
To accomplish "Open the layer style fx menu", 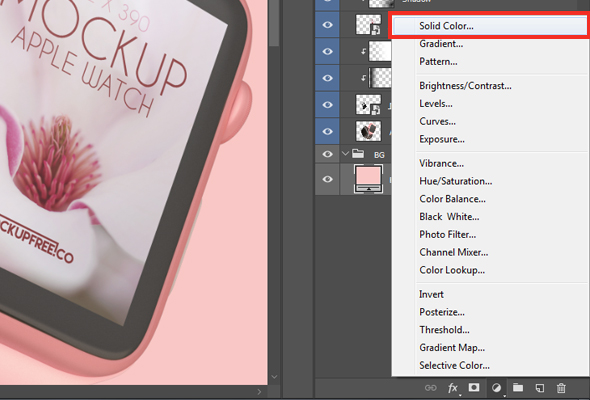I will point(453,388).
